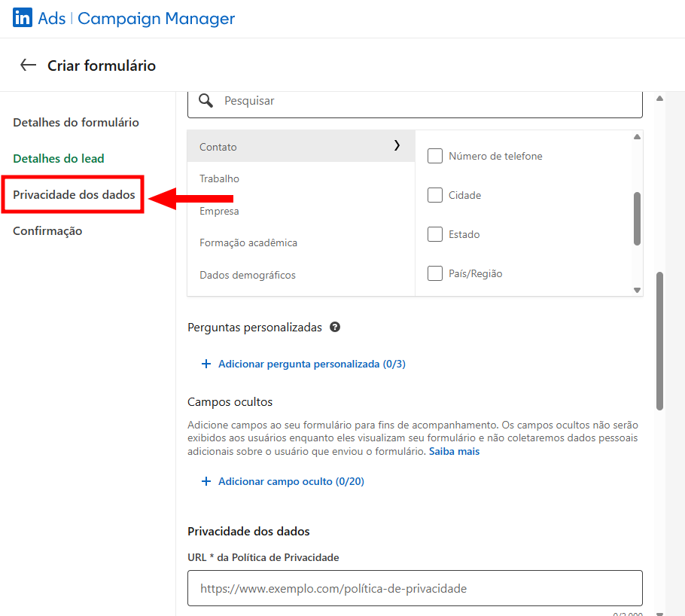
Task: Click the back arrow beside Criar formulário
Action: click(x=29, y=66)
